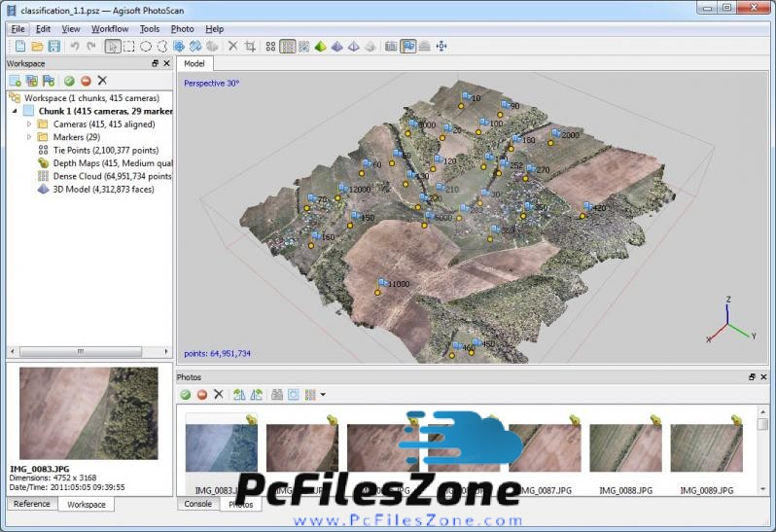Select the Free-Form Selection tool

tap(162, 47)
